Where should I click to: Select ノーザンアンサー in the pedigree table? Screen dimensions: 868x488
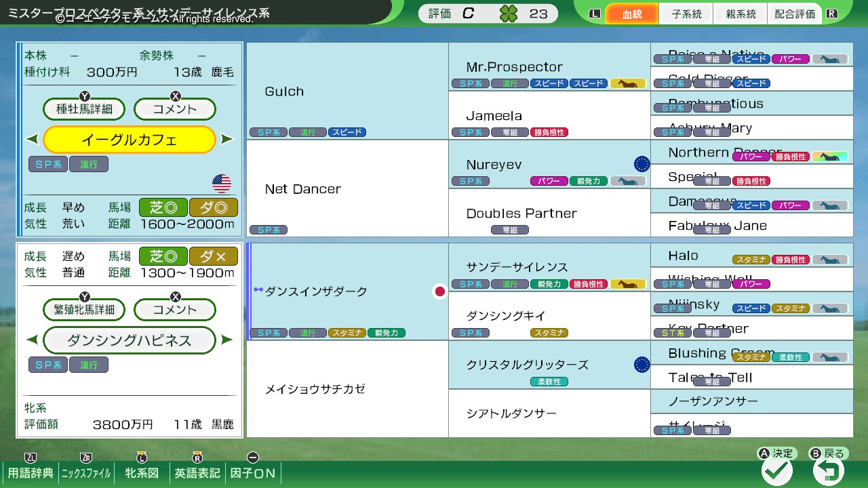click(x=751, y=401)
